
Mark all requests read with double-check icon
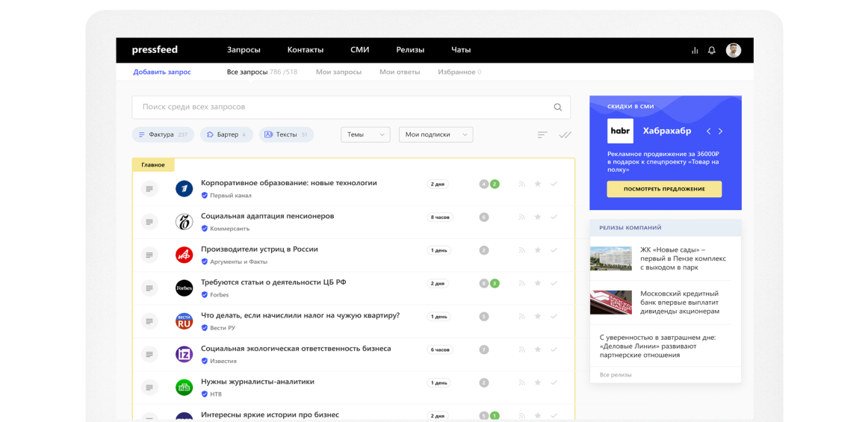coord(565,134)
